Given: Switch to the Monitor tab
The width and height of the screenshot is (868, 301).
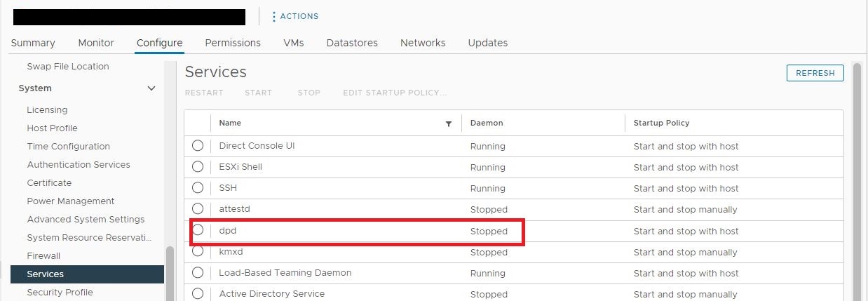Looking at the screenshot, I should coord(96,43).
